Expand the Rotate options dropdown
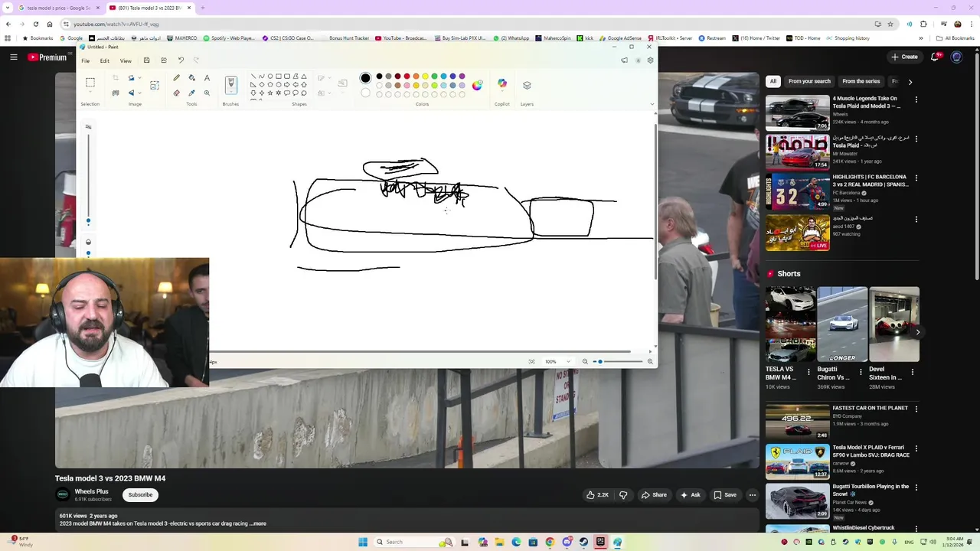This screenshot has width=980, height=551. tap(139, 78)
